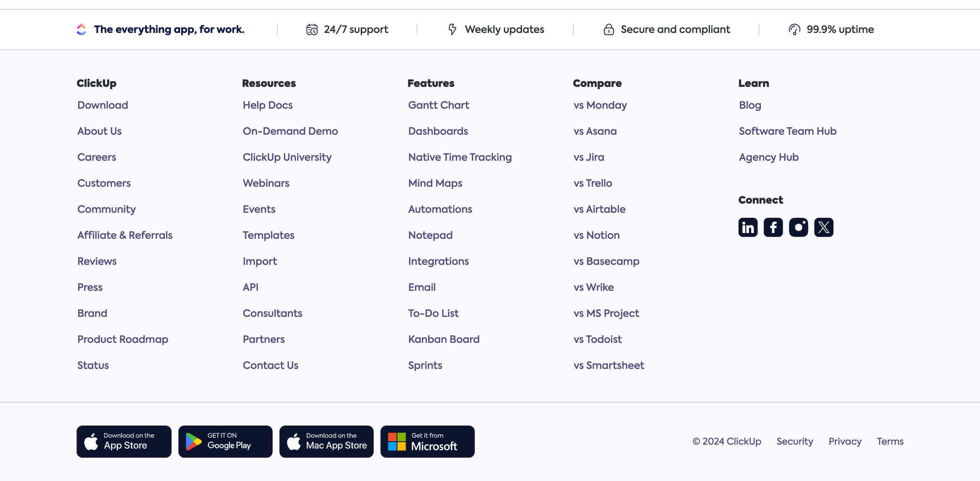Follow the Product Roadmap link
Image resolution: width=980 pixels, height=481 pixels.
123,339
